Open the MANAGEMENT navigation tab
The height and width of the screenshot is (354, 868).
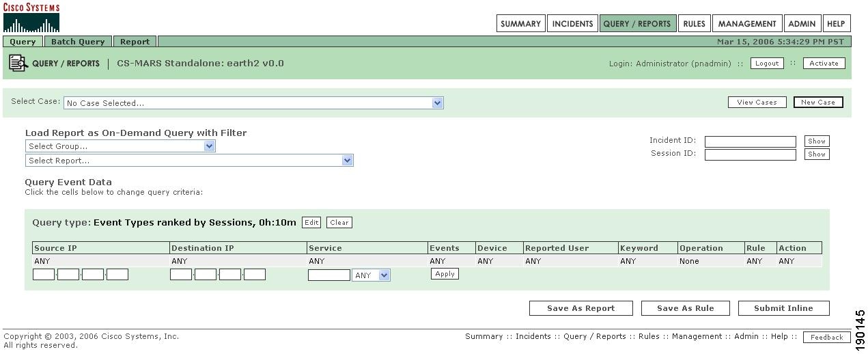[747, 24]
